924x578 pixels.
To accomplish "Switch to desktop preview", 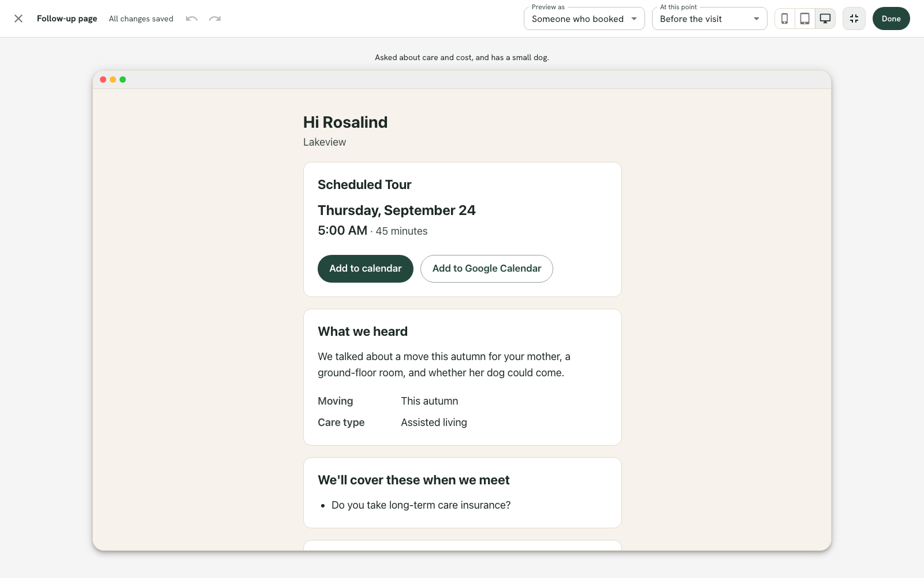I will click(825, 18).
